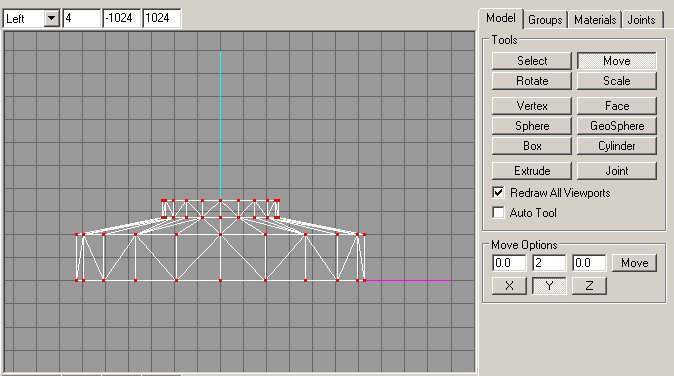This screenshot has width=674, height=376.
Task: Apply the Move options button
Action: click(x=634, y=263)
